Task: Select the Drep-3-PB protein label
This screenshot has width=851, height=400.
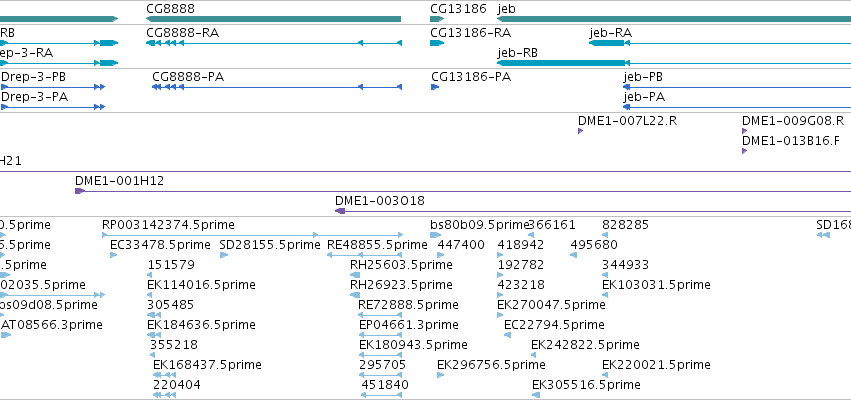Action: pyautogui.click(x=34, y=77)
